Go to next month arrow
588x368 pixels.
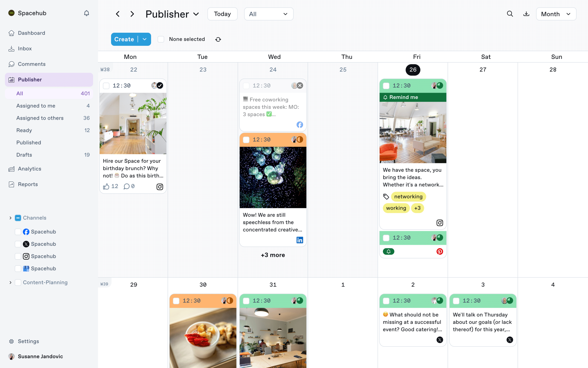click(x=132, y=14)
